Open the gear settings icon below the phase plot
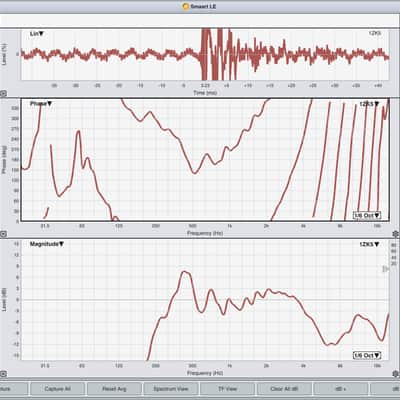This screenshot has height=400, width=400. (396, 234)
